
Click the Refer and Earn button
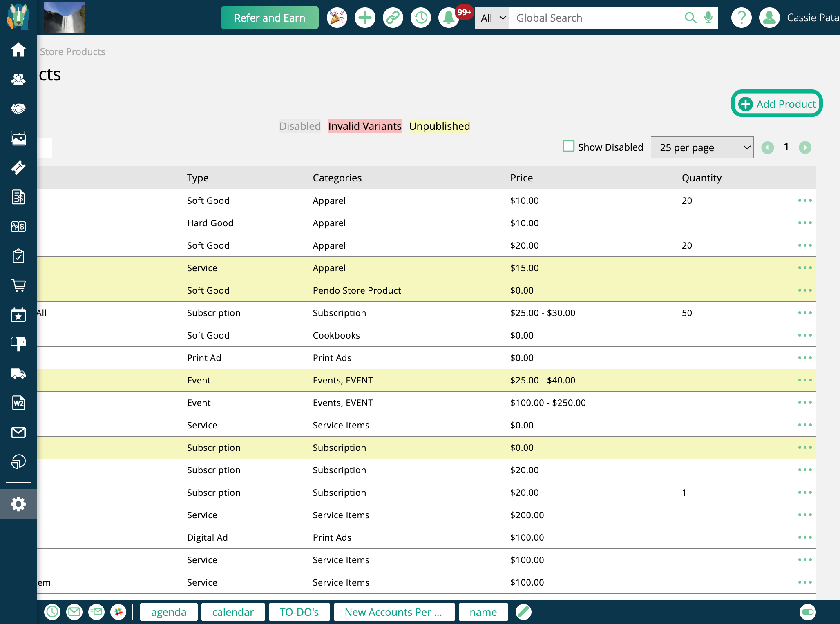click(x=269, y=18)
